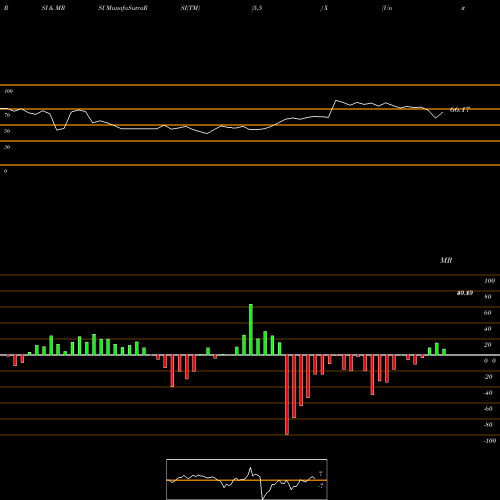Click the 'SI MunafaSutraR' header text
Image resolution: width=500 pixels, height=500 pixels.
pos(123,8)
